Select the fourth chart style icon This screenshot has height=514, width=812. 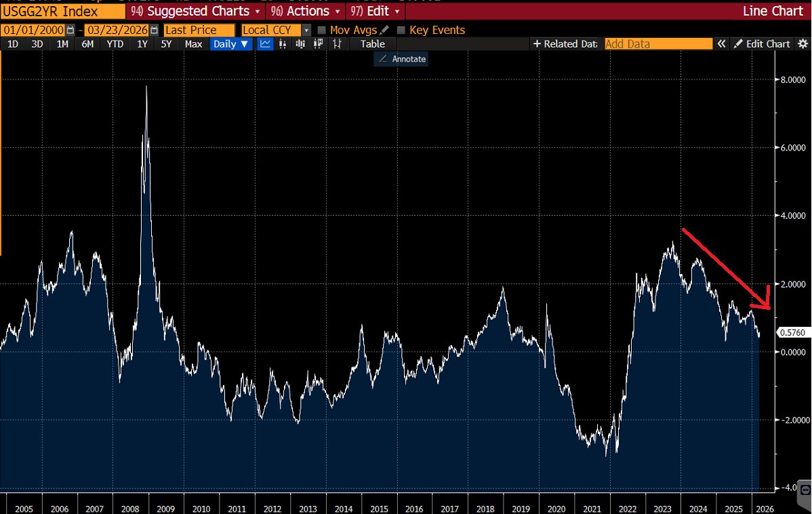(x=319, y=44)
